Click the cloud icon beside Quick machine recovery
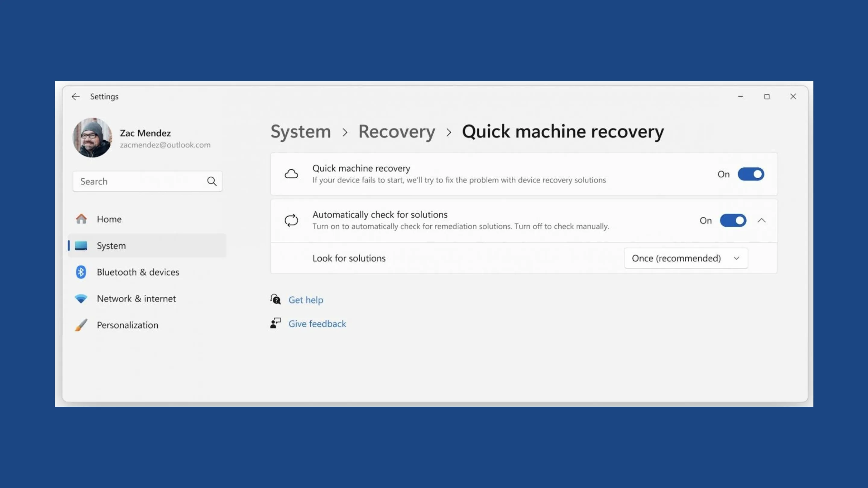868x488 pixels. (291, 174)
